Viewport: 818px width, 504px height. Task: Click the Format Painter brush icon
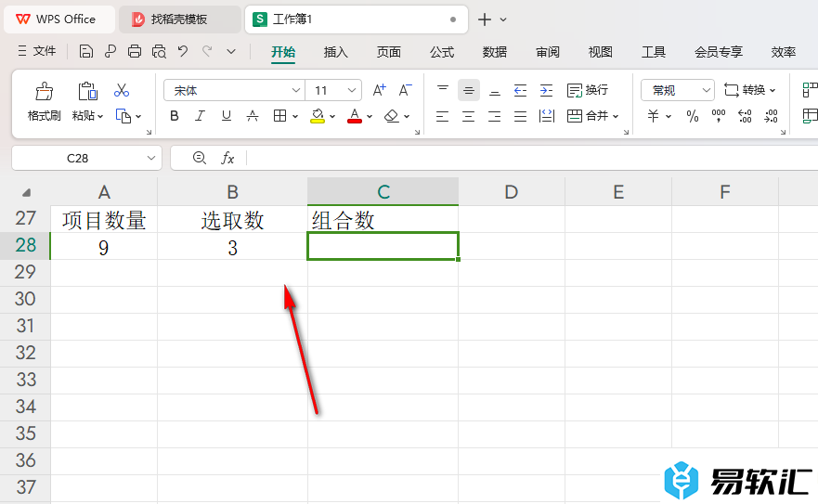tap(45, 91)
